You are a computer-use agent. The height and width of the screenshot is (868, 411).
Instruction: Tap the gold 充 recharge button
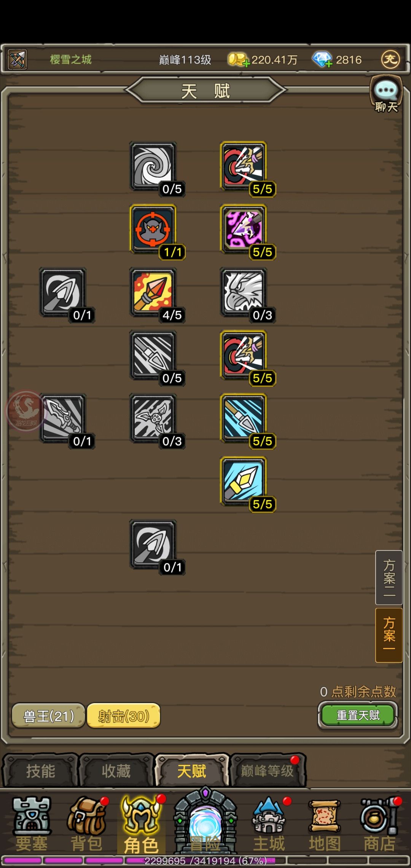tap(390, 59)
